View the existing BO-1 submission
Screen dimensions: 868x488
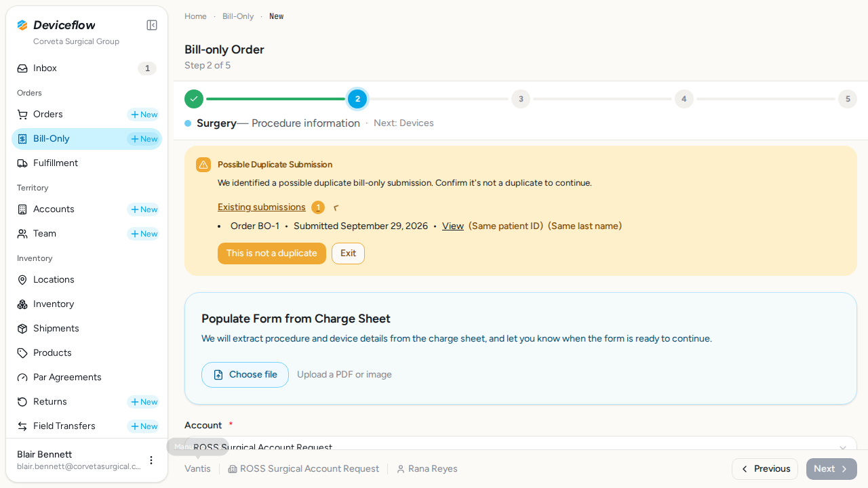click(453, 226)
